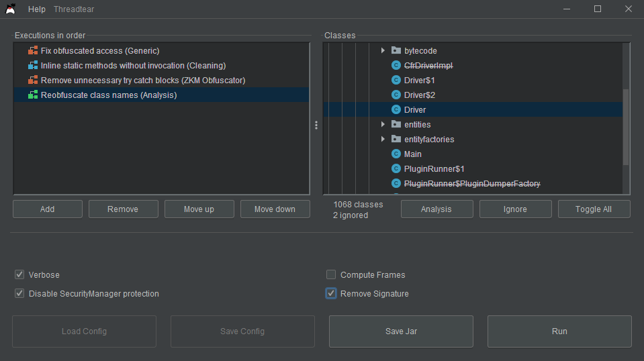Move the selected execution up
The image size is (644, 361).
coord(199,209)
